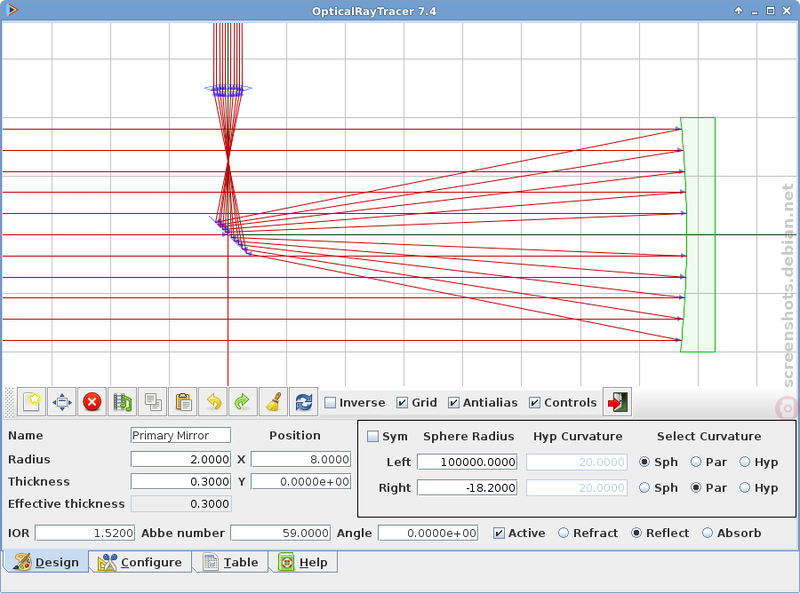Select Left Sph curvature radio
Screen dimensions: 800x593
click(x=658, y=462)
